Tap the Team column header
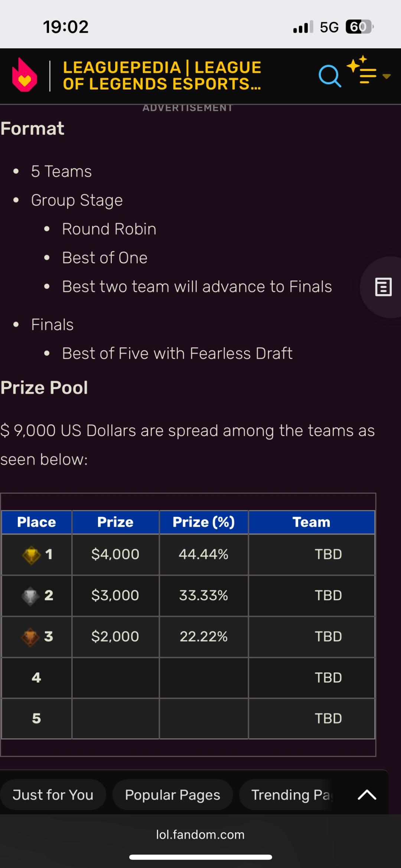401x868 pixels. (x=311, y=522)
